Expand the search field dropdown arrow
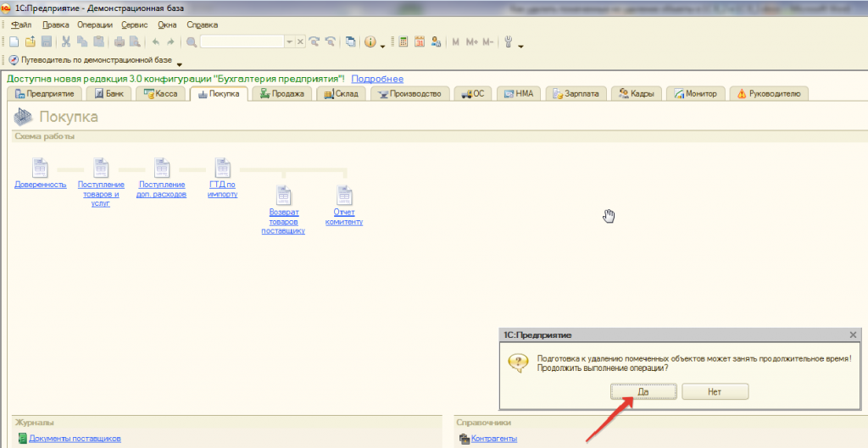 pos(289,41)
